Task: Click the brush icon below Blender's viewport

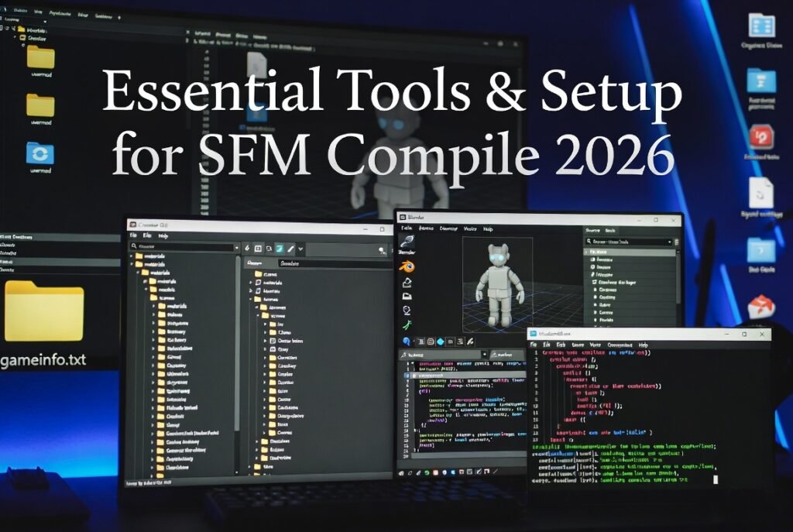Action: tap(470, 342)
